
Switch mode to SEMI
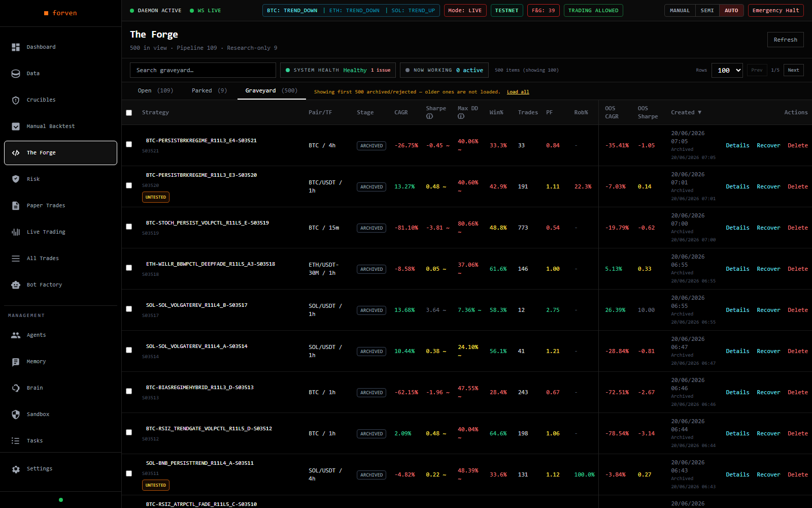707,11
